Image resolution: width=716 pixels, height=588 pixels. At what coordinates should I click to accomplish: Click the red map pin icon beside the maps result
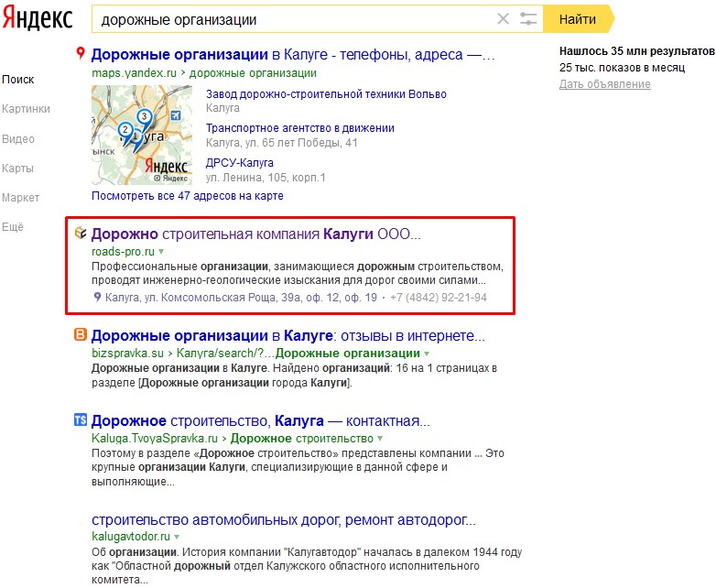pos(81,53)
